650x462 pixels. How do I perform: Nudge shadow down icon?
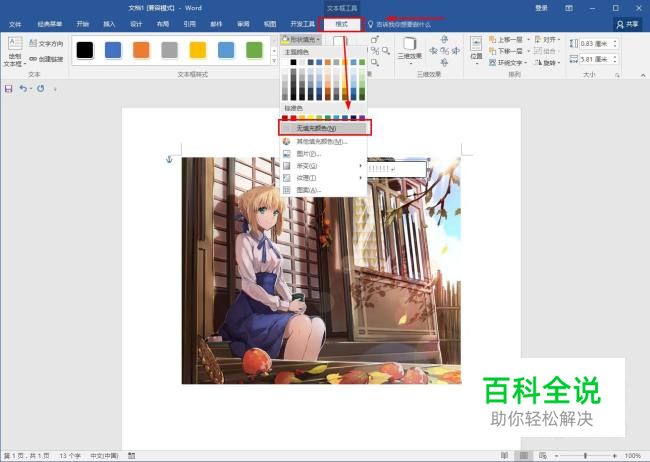(x=375, y=63)
